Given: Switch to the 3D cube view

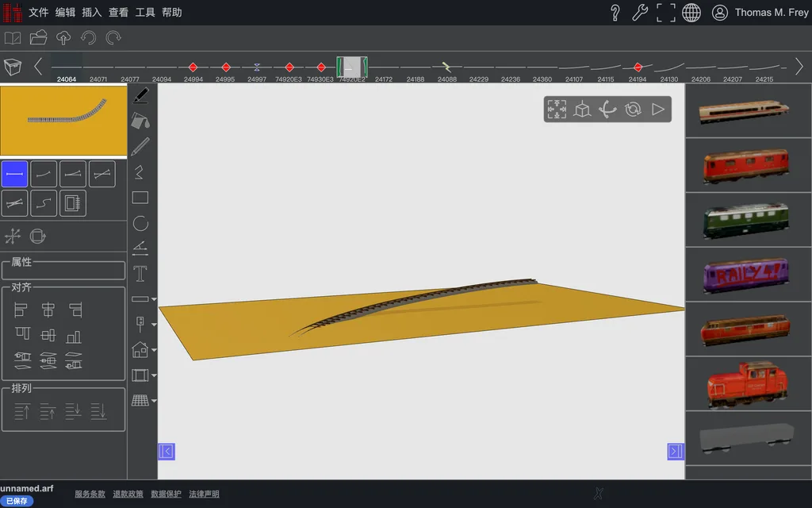Looking at the screenshot, I should [x=582, y=110].
